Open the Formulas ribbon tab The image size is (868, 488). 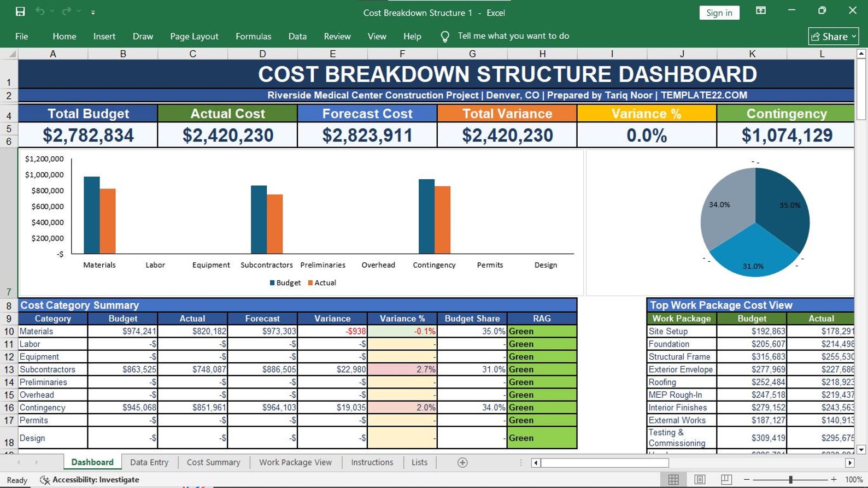(x=253, y=36)
